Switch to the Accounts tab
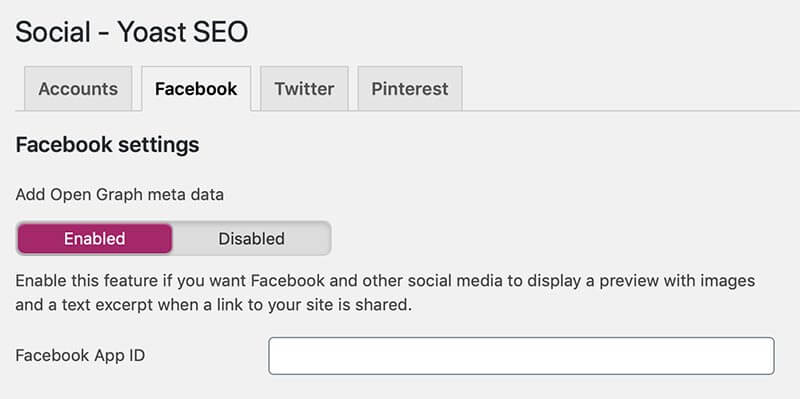This screenshot has height=399, width=800. click(x=78, y=89)
